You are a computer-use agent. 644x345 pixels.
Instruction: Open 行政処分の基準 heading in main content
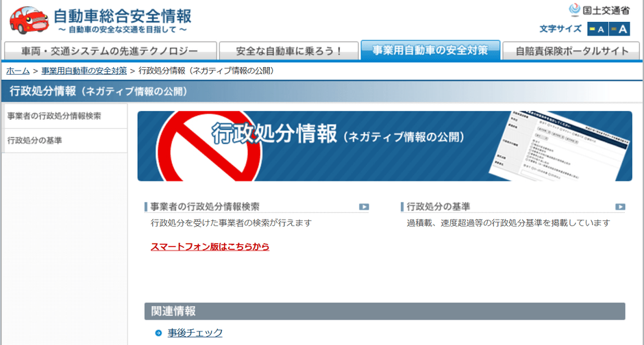click(x=438, y=207)
